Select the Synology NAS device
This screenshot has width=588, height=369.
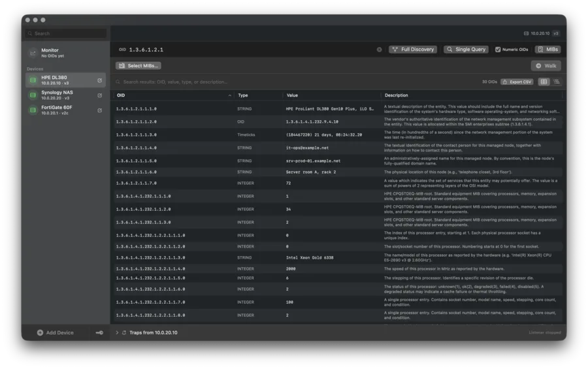tap(65, 95)
